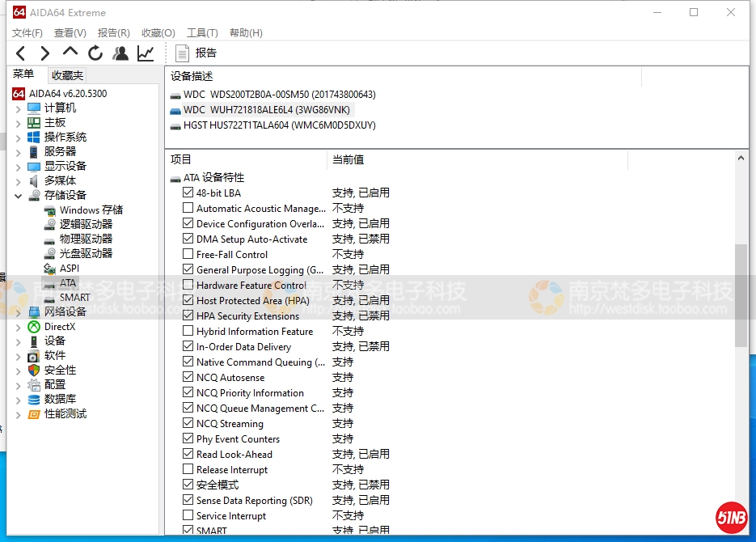Screen dimensions: 756x542
Task: Expand the DirectX node chevron
Action: click(19, 328)
